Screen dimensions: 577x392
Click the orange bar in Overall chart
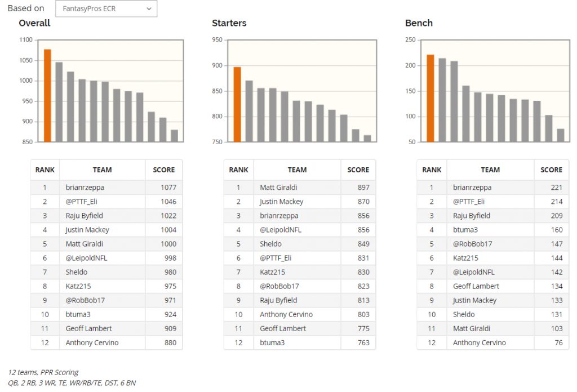click(x=47, y=96)
